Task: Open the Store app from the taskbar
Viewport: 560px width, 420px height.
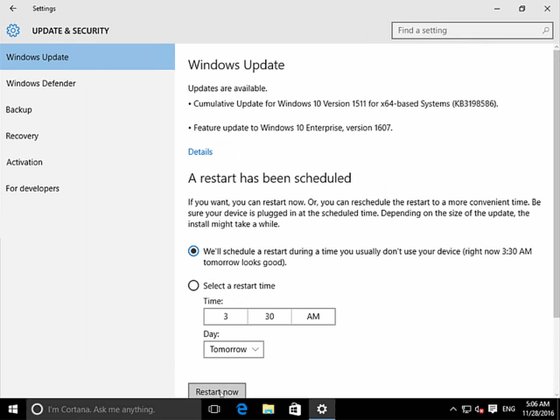Action: 295,409
